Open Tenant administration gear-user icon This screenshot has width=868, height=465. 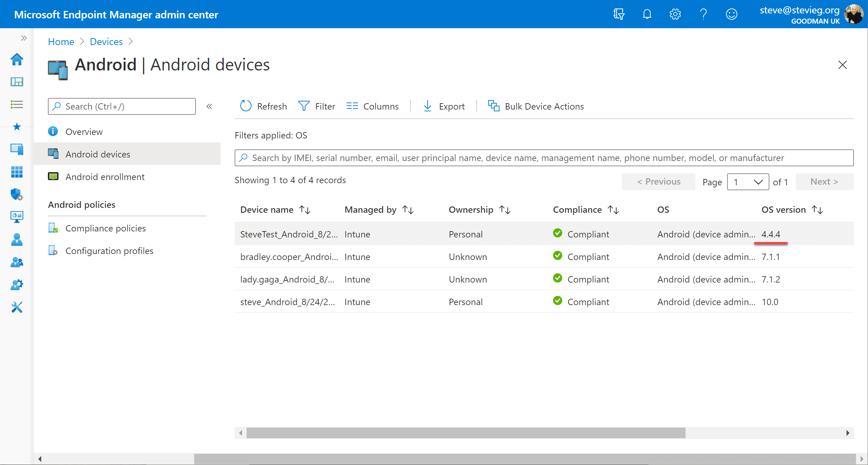(17, 285)
